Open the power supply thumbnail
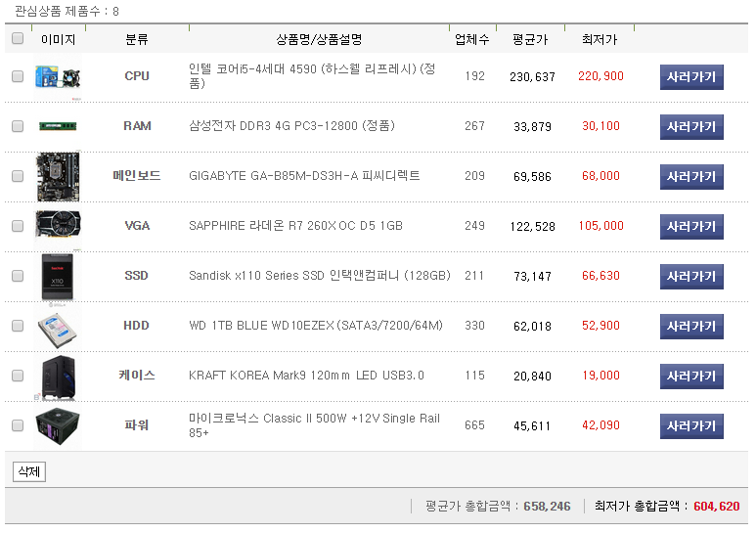756x533 pixels. coord(58,426)
